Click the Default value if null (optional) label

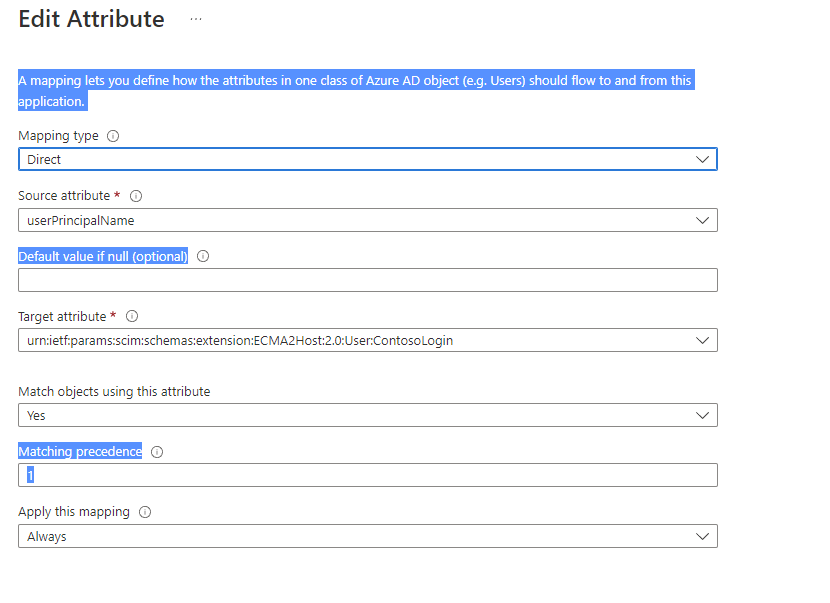coord(103,256)
